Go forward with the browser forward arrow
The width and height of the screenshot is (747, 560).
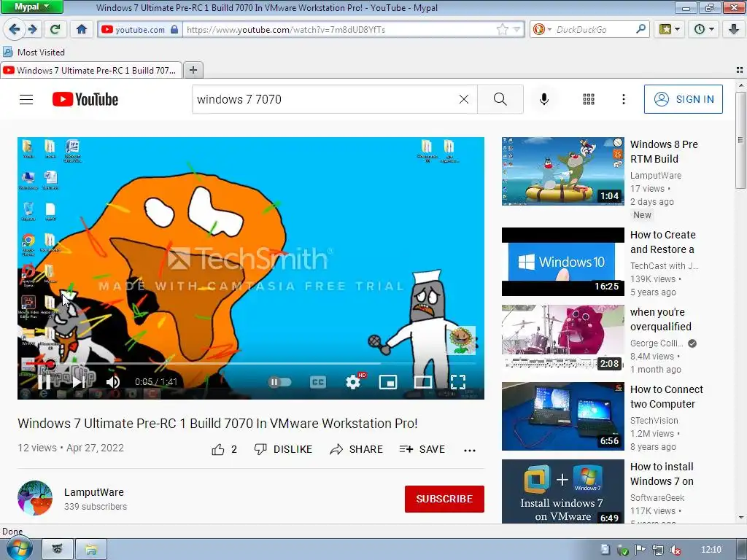32,29
